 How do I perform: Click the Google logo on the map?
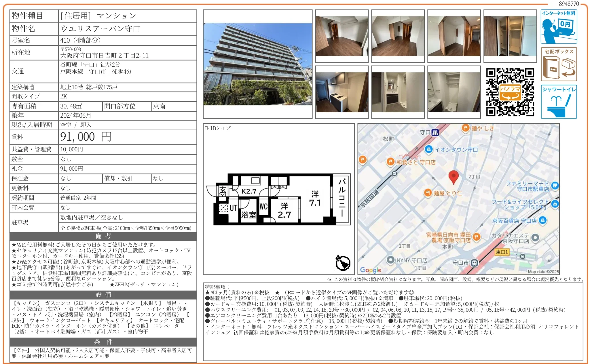tap(370, 270)
